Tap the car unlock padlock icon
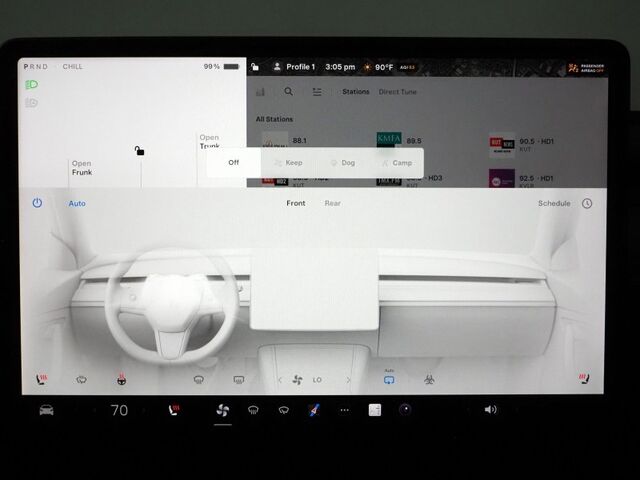Screen dimensions: 640x480 [x=139, y=151]
